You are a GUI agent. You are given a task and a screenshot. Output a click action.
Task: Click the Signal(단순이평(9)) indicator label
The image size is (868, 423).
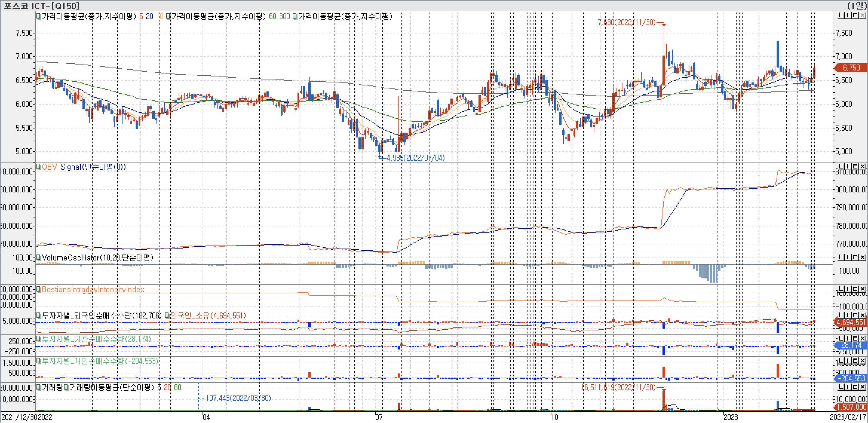pos(93,167)
